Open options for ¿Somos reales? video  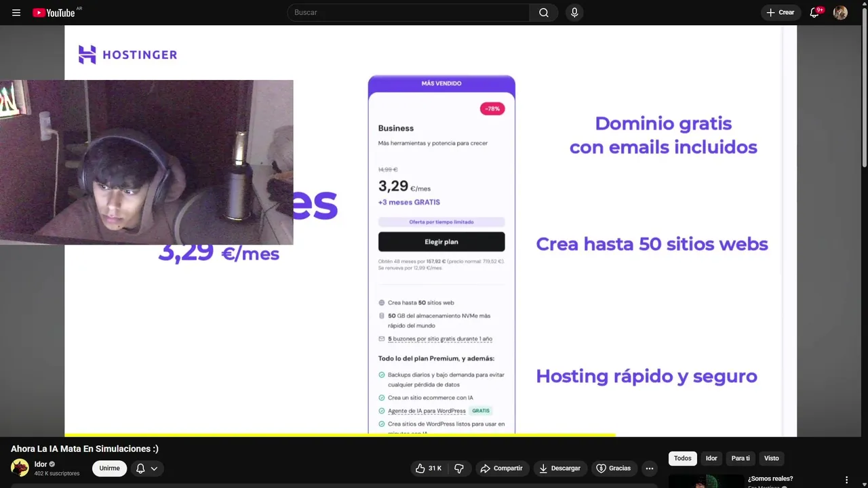(x=846, y=480)
